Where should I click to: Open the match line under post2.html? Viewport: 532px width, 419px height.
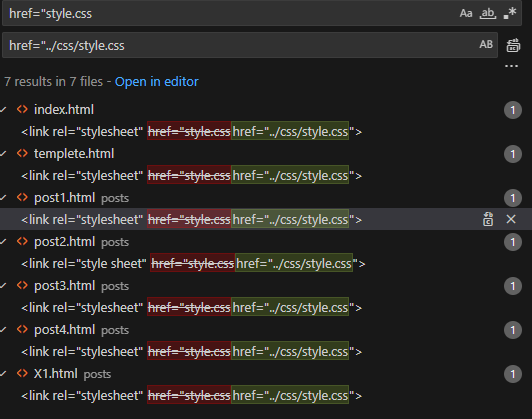(x=193, y=264)
